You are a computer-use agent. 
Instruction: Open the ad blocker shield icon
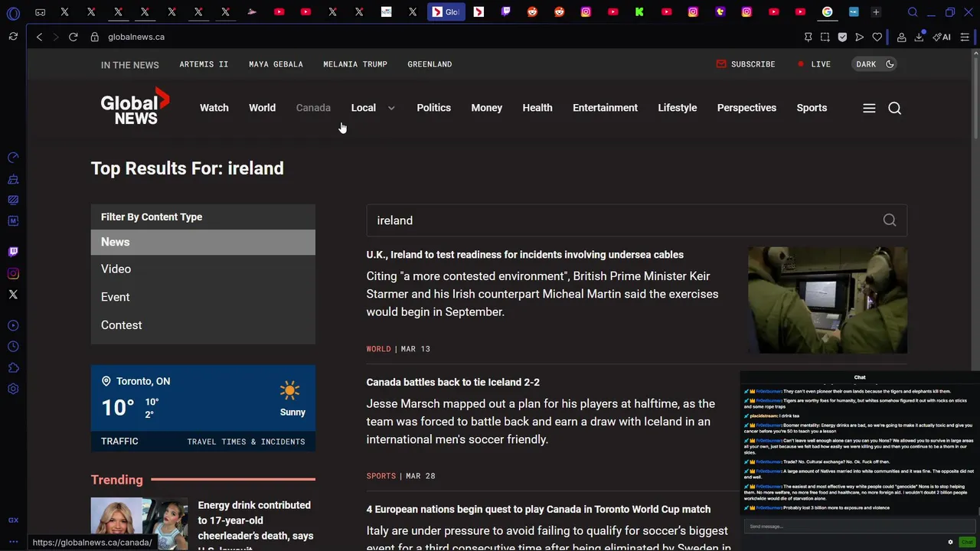point(842,37)
